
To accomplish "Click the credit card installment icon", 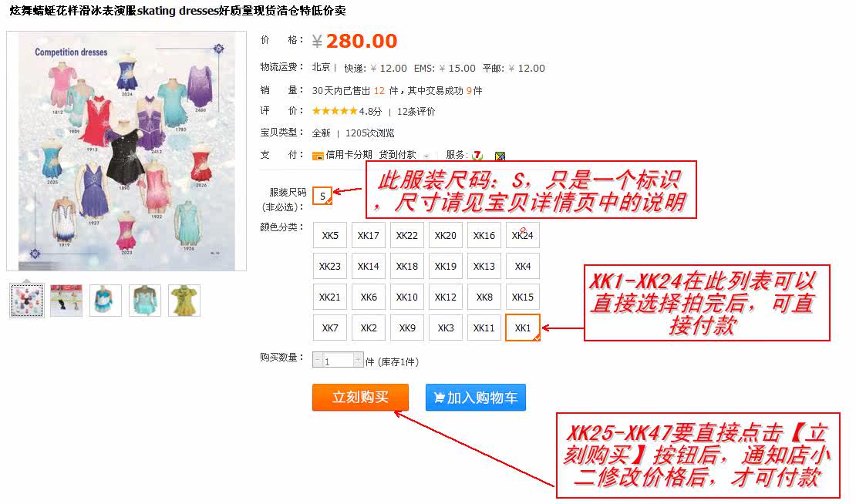I will [317, 156].
